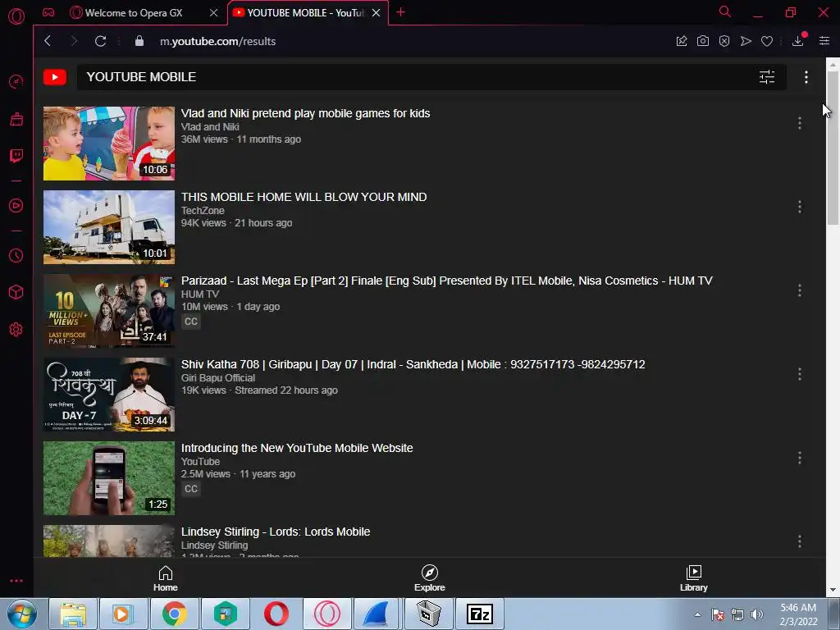Open YouTube search filters icon
The height and width of the screenshot is (630, 840).
767,77
